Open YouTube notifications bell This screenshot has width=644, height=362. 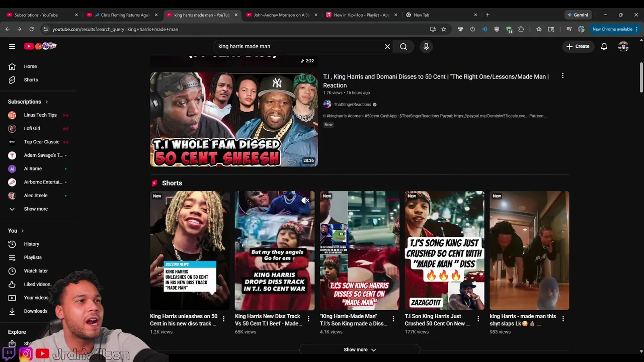click(x=604, y=46)
